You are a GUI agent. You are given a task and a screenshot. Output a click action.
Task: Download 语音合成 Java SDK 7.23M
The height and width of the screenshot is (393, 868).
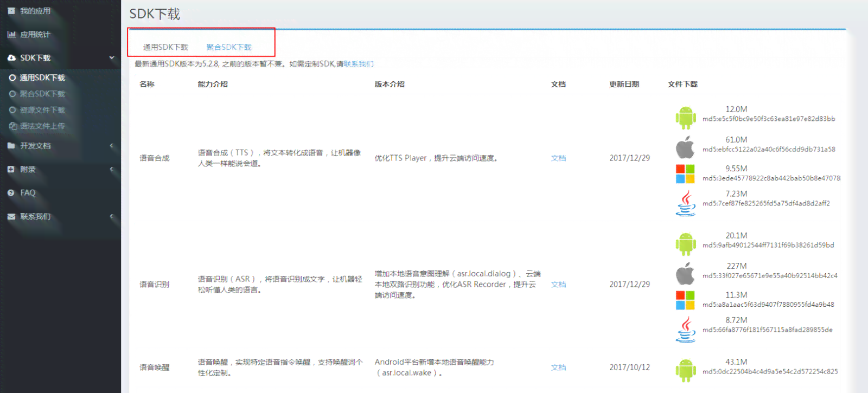tap(686, 203)
